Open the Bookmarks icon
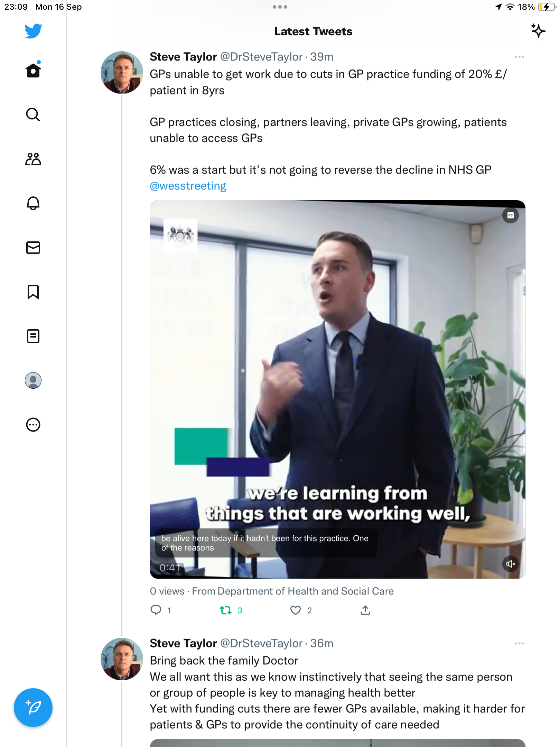This screenshot has height=747, width=560. pyautogui.click(x=33, y=292)
